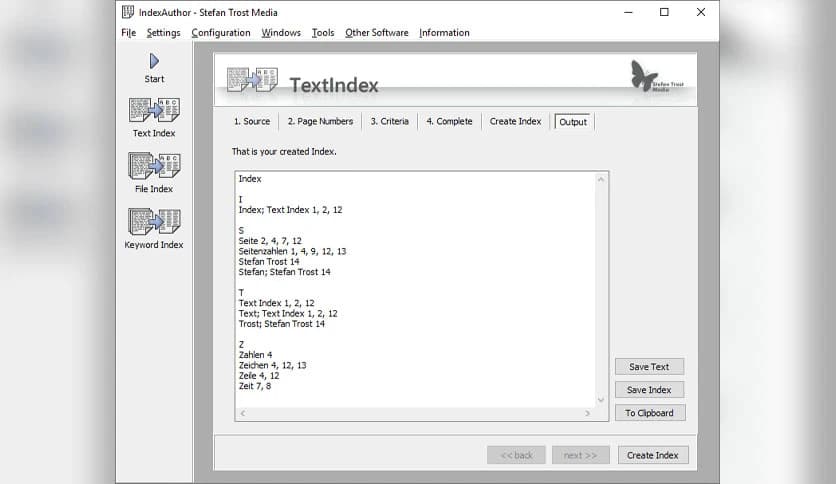Open the Windows menu
The width and height of the screenshot is (836, 484).
(281, 33)
